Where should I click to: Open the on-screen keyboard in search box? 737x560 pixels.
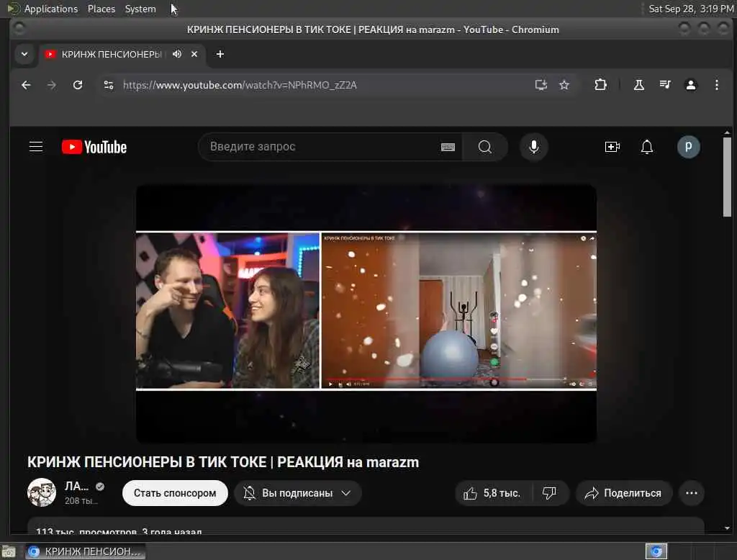[x=448, y=147]
